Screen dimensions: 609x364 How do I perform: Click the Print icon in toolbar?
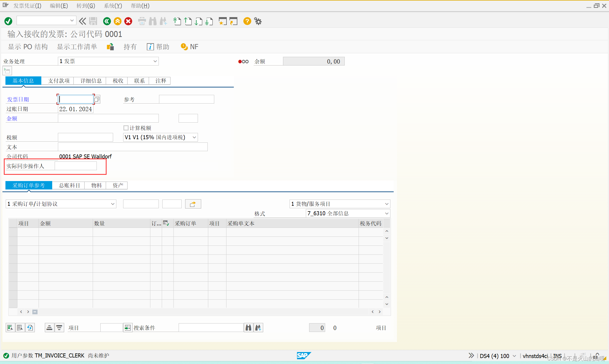click(142, 21)
